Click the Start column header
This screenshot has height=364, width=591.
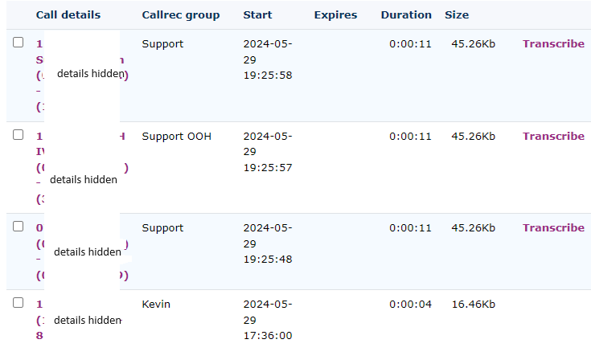(x=257, y=15)
